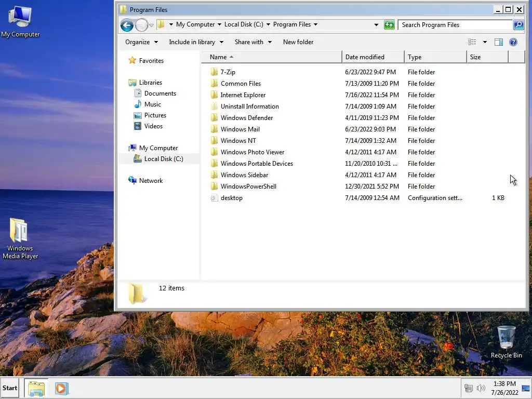Click the 7-Zip date 6/23/2022 9:47 PM

click(370, 72)
